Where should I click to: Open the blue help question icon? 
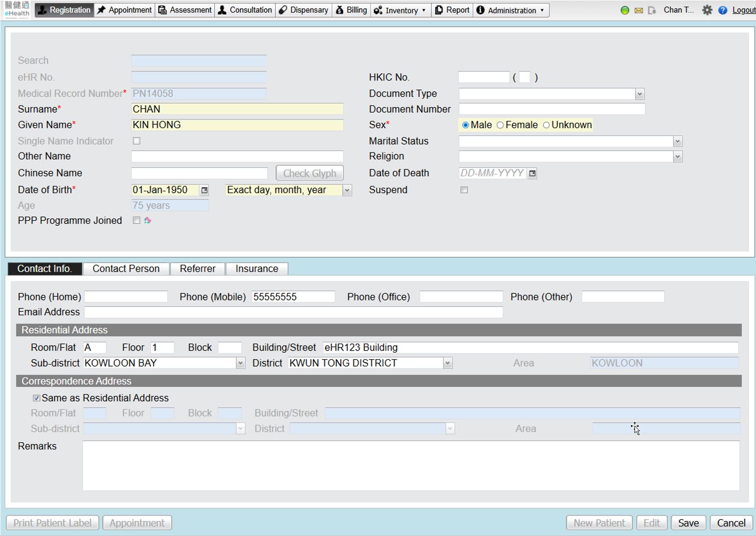click(x=722, y=10)
